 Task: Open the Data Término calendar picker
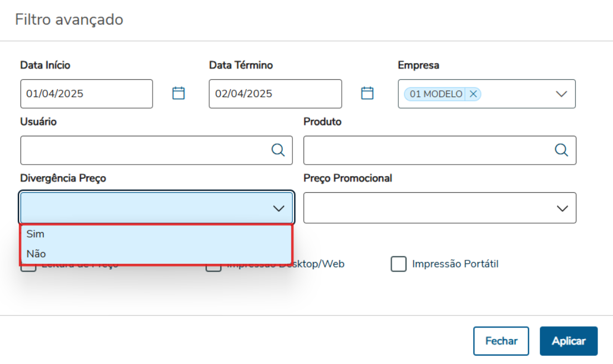tap(367, 93)
